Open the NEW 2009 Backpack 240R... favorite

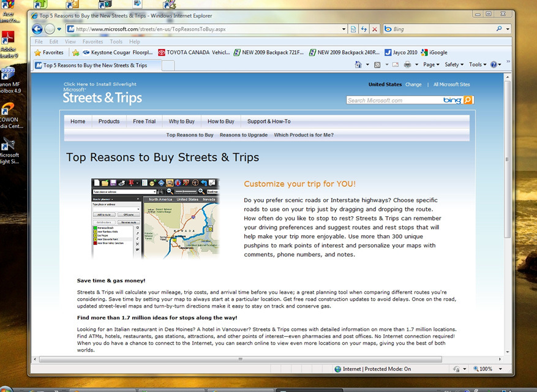click(x=344, y=53)
